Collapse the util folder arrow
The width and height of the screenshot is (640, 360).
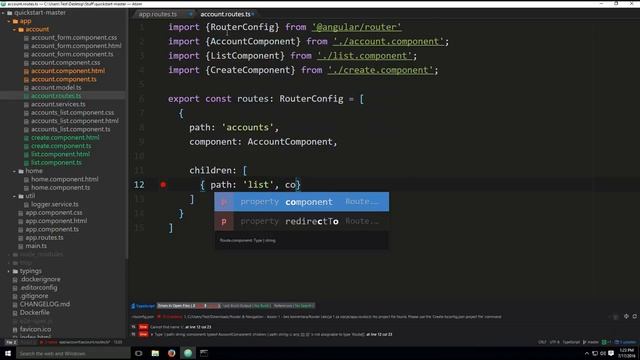[x=14, y=196]
